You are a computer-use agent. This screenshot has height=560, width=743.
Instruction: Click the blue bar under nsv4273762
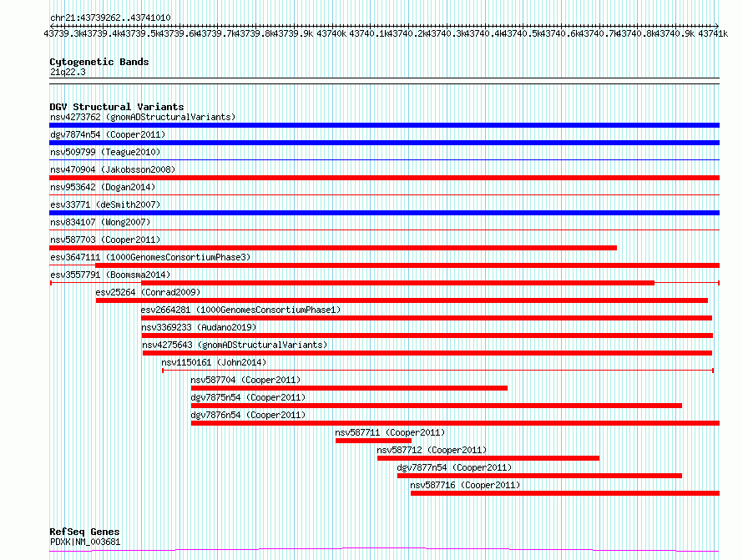[x=384, y=125]
